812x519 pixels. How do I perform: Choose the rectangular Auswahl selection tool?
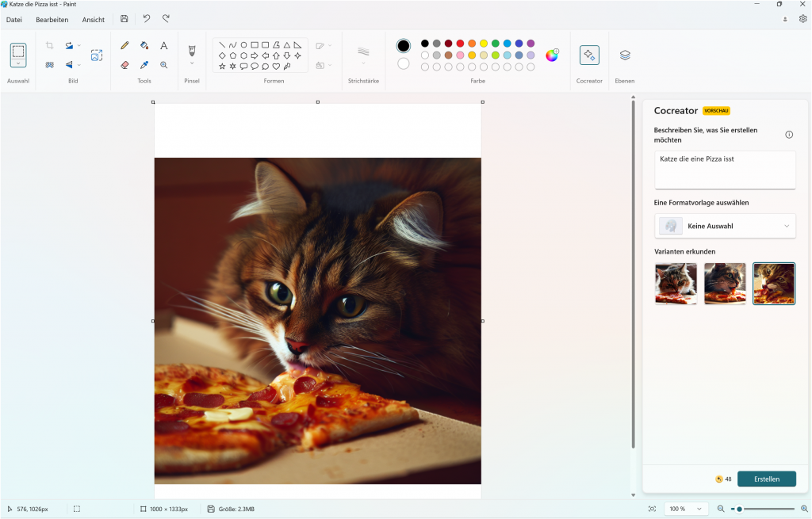pos(18,52)
